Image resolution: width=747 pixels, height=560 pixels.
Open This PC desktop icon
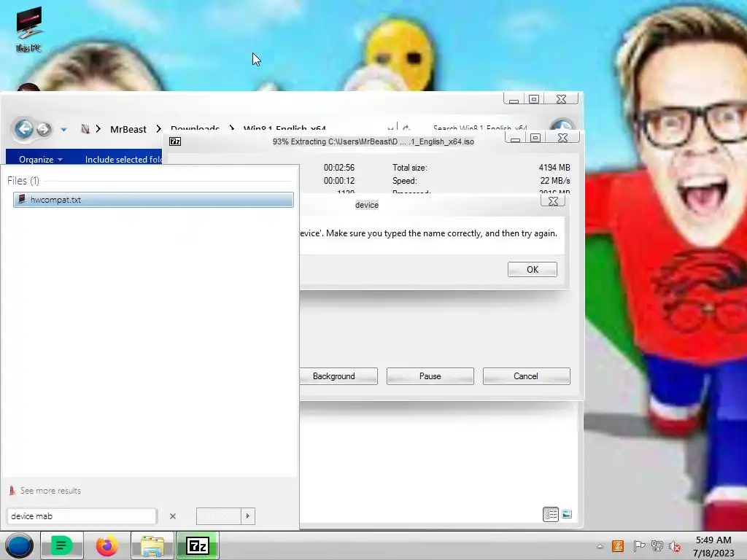coord(28,29)
